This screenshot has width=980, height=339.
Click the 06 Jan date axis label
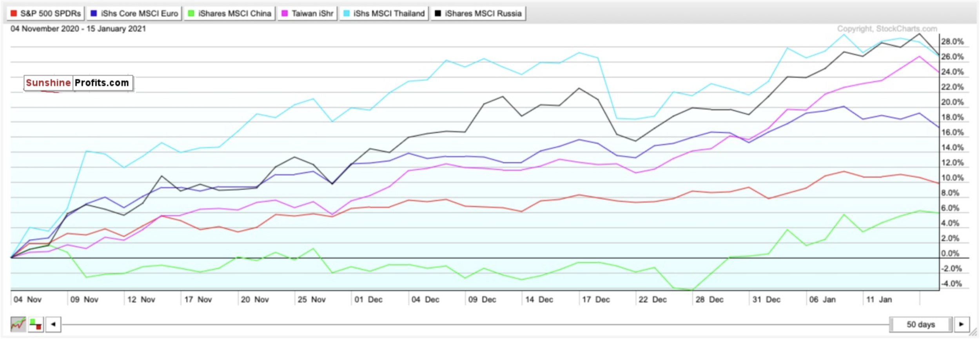[822, 300]
